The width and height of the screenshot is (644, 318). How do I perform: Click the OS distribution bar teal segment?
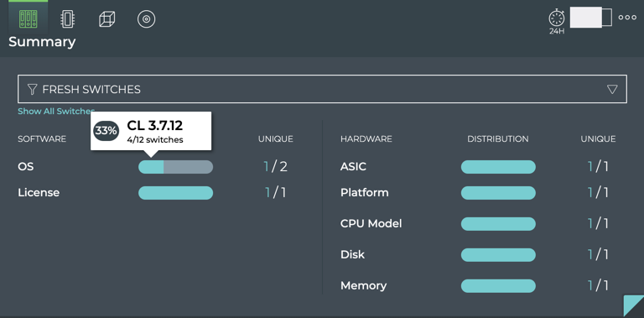click(151, 167)
